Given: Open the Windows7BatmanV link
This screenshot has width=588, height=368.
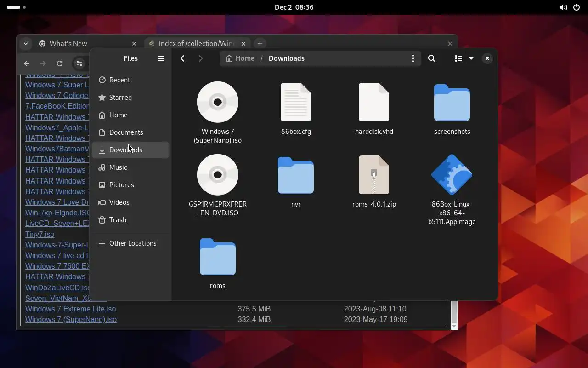Looking at the screenshot, I should point(57,149).
